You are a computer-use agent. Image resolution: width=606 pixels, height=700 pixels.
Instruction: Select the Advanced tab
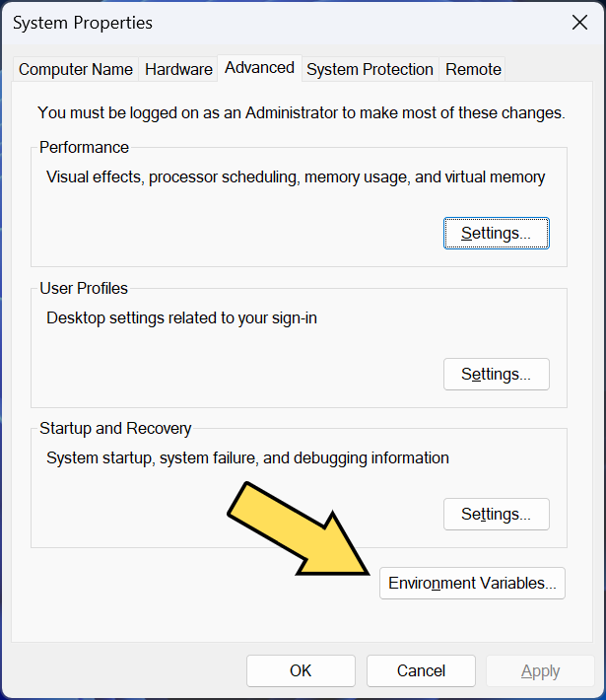259,68
